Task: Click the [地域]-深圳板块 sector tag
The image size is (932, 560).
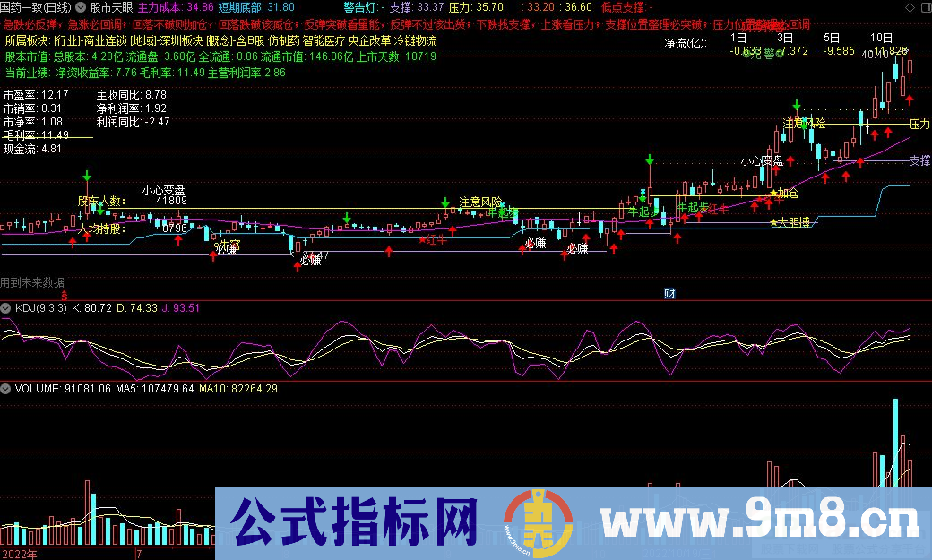Action: (167, 40)
